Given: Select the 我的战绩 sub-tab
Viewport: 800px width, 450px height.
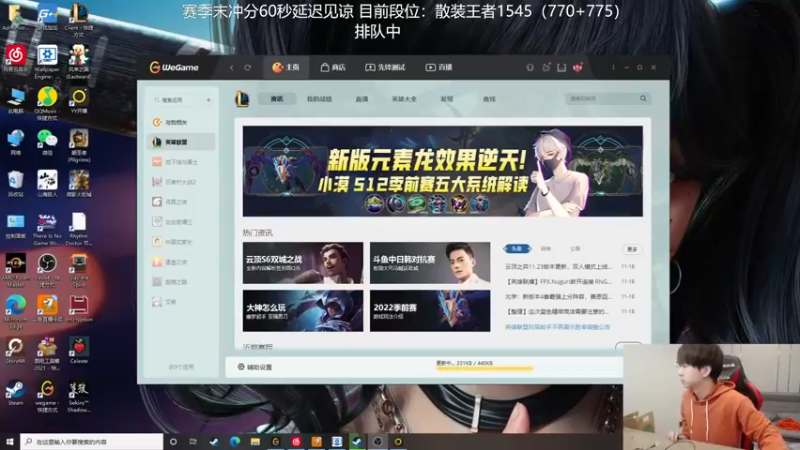Looking at the screenshot, I should tap(319, 99).
